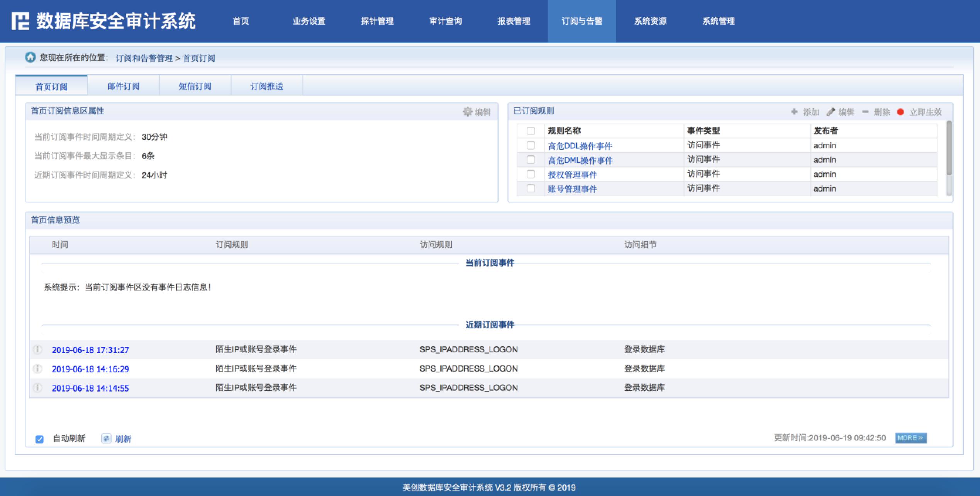
Task: Click the plus add icon for rules
Action: [x=794, y=112]
